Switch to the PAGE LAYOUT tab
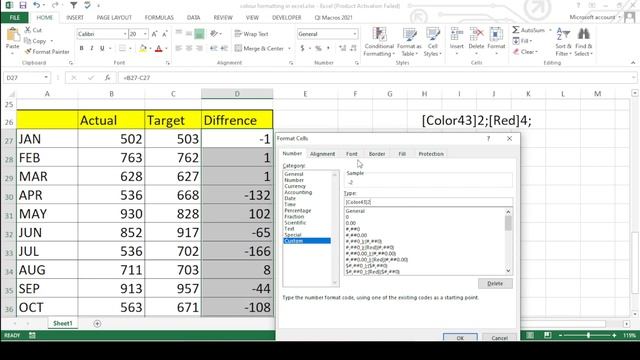Image resolution: width=640 pixels, height=360 pixels. 114,18
